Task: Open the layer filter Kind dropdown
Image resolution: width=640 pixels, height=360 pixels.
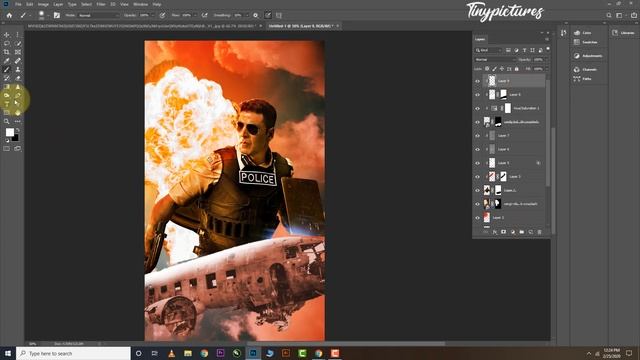Action: click(x=489, y=50)
